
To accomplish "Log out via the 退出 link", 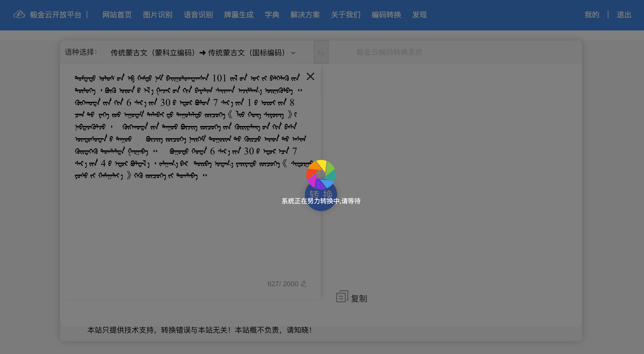I will coord(624,15).
